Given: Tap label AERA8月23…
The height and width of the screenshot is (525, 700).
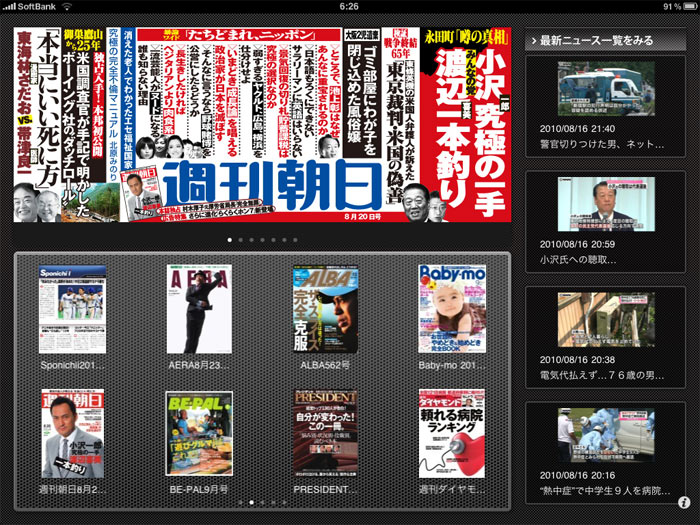Looking at the screenshot, I should pyautogui.click(x=199, y=365).
